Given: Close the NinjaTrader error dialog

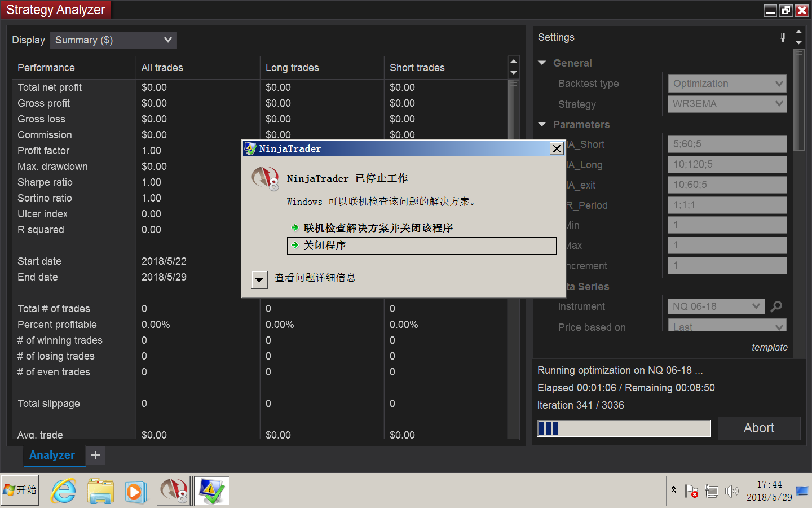Looking at the screenshot, I should pos(557,148).
